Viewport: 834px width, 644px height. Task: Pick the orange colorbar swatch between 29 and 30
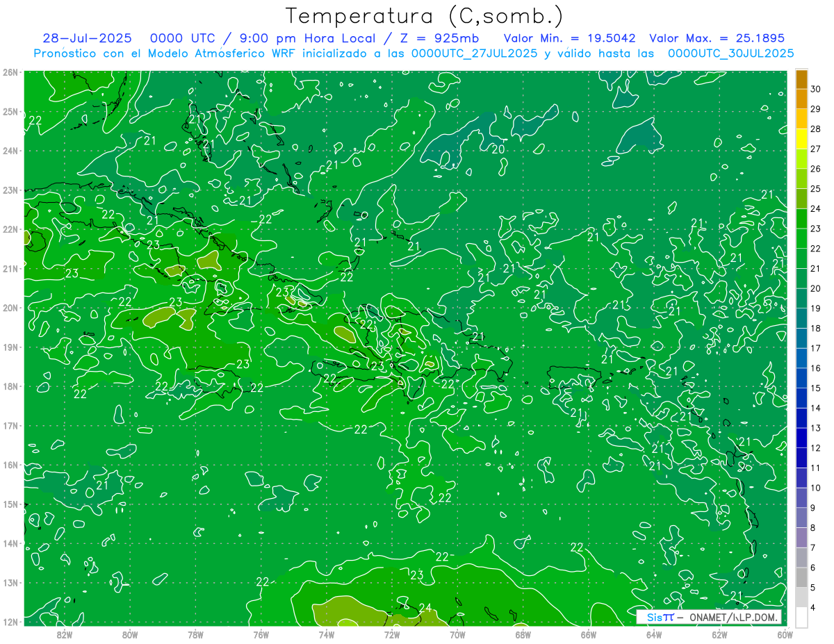[x=801, y=99]
